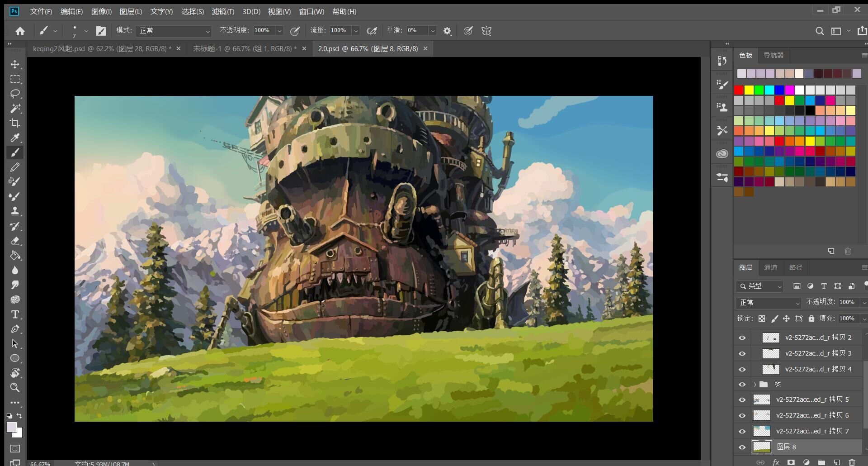Screen dimensions: 868x466
Task: Hide layer 拷贝 7
Action: (742, 431)
